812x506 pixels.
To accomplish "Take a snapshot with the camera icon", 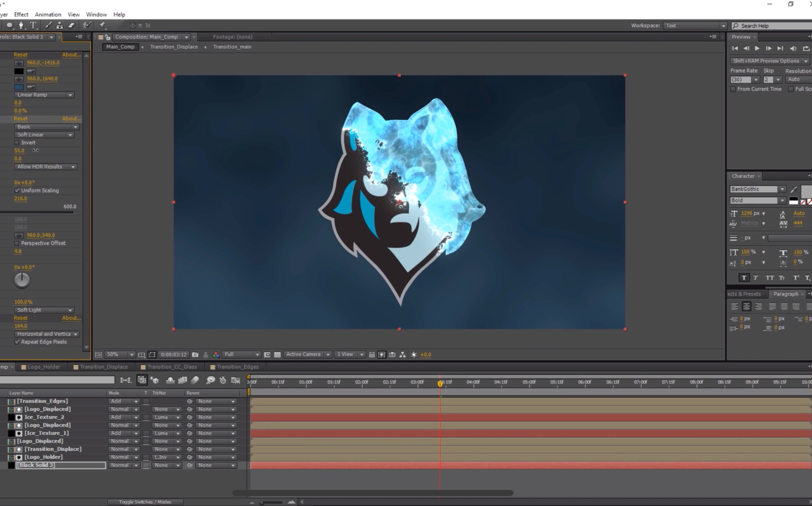I will 195,355.
